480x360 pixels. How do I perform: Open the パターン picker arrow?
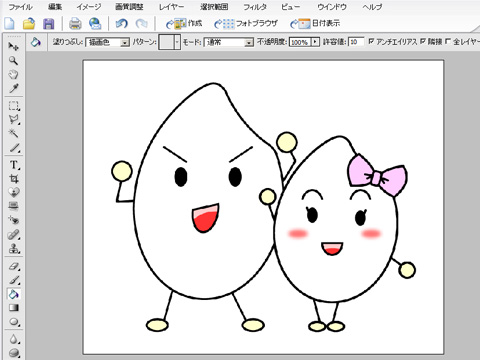177,42
